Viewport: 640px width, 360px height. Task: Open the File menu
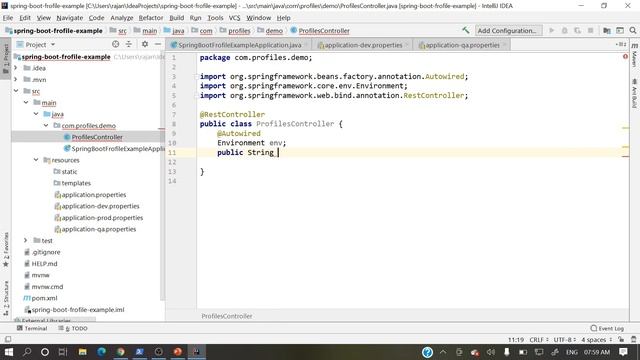pos(8,18)
